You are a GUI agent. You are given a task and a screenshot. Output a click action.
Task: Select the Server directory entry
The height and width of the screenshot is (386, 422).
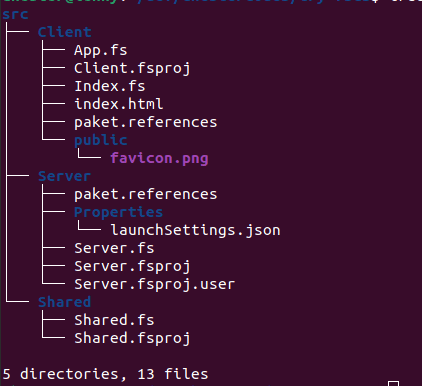coord(64,176)
